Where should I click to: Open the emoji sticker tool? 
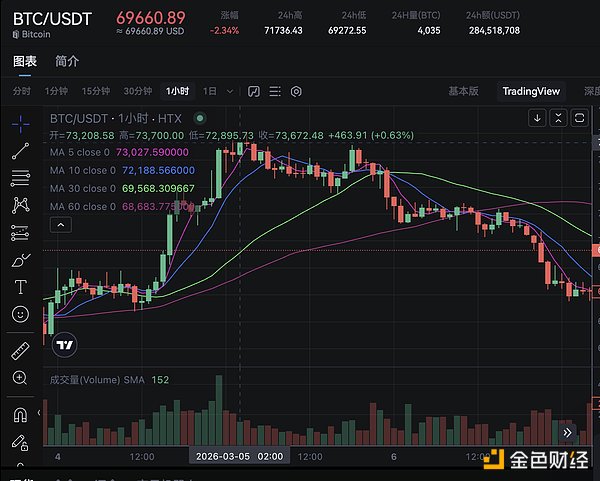click(x=20, y=314)
